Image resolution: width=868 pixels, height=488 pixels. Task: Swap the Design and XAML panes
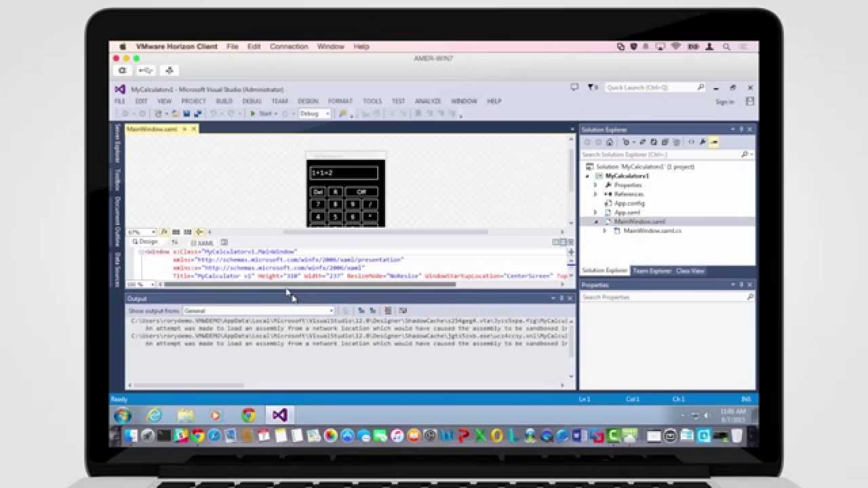pos(174,242)
